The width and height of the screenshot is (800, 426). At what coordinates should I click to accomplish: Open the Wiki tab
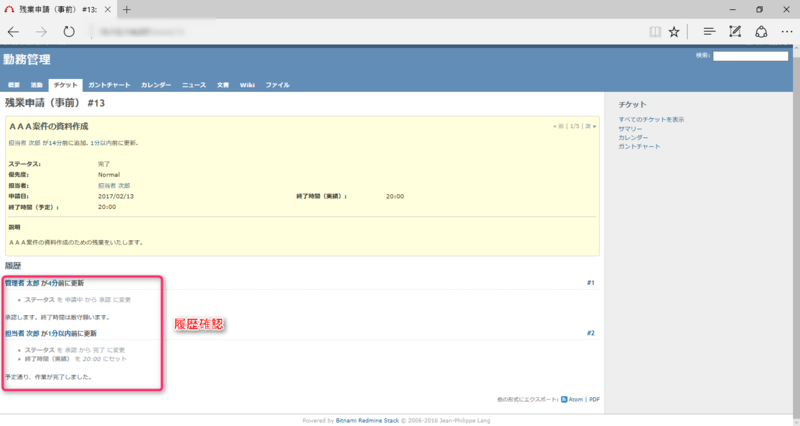(247, 85)
